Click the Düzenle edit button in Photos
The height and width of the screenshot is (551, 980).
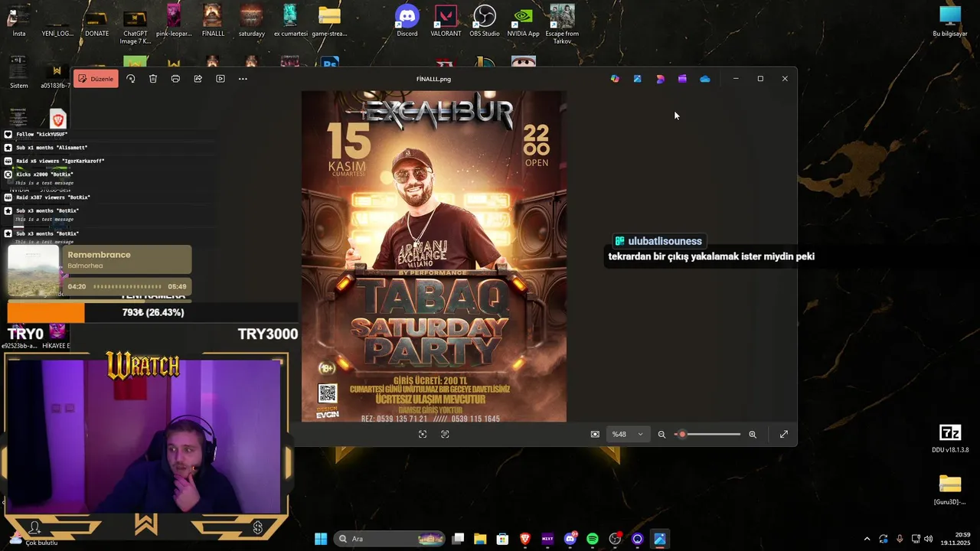coord(96,79)
